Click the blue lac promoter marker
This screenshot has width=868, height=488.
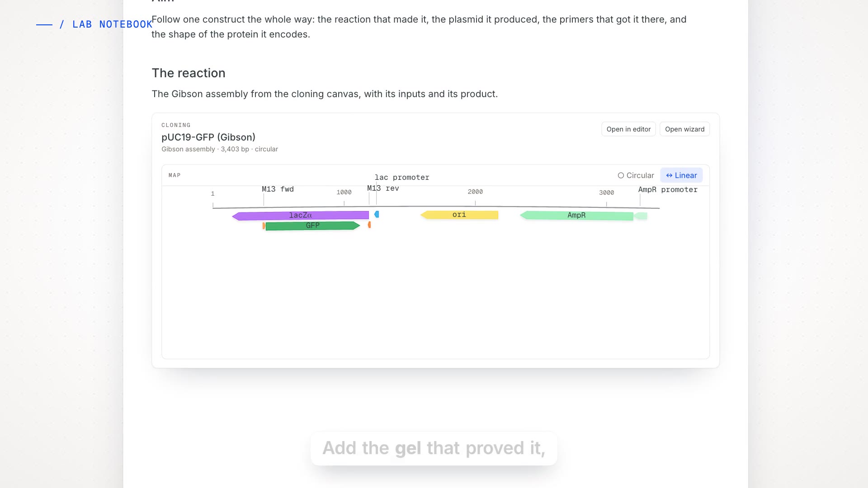(x=377, y=214)
